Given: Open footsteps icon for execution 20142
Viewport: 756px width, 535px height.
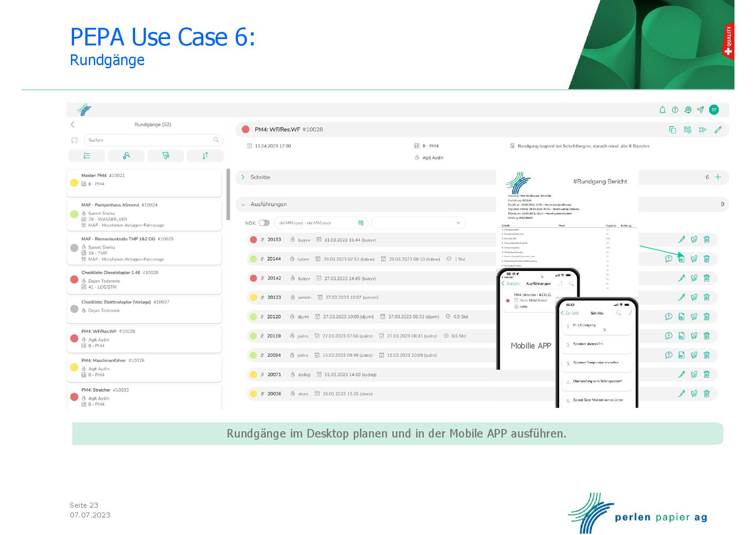Looking at the screenshot, I should 694,278.
